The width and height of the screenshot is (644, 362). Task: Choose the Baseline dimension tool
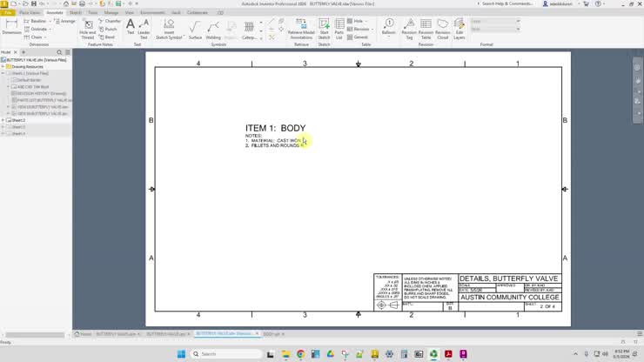36,21
